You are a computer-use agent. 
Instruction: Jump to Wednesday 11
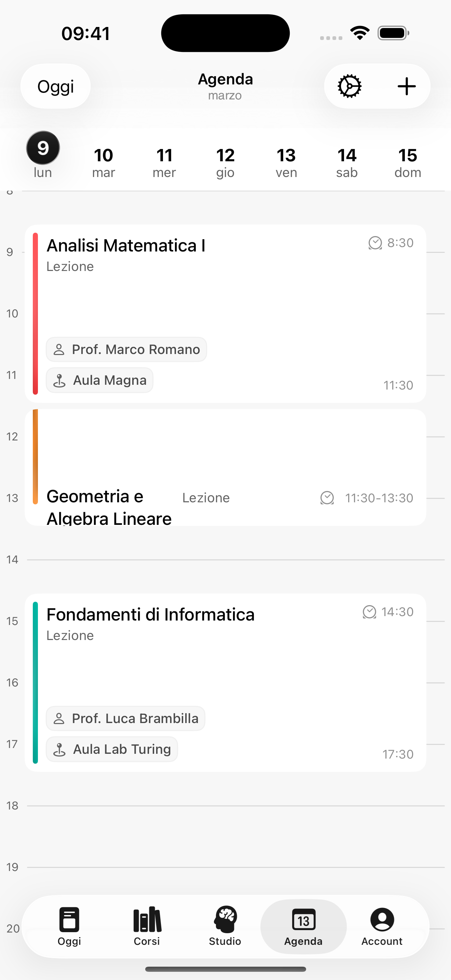point(164,162)
